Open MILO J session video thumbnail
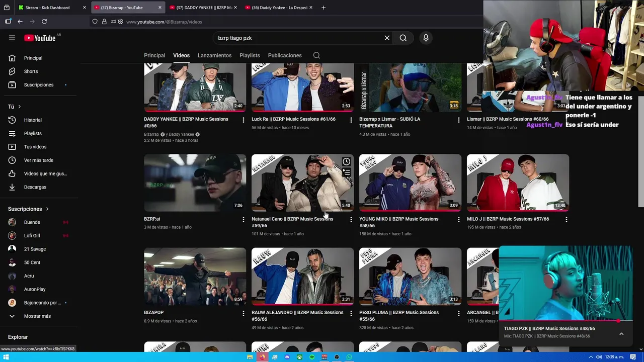Screen dimensions: 644x362 click(x=518, y=183)
